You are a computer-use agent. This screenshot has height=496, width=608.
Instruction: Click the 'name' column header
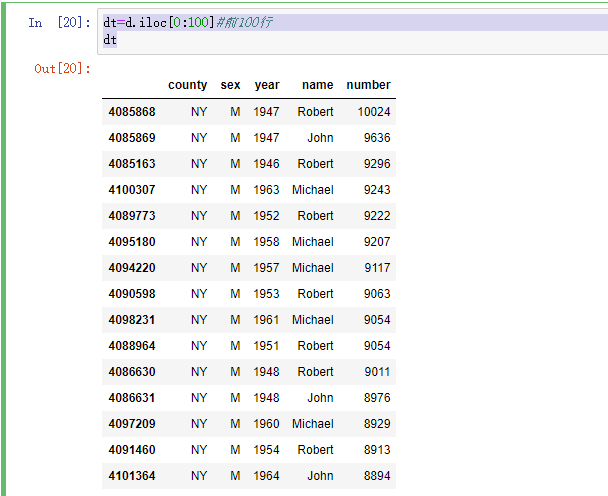click(318, 85)
